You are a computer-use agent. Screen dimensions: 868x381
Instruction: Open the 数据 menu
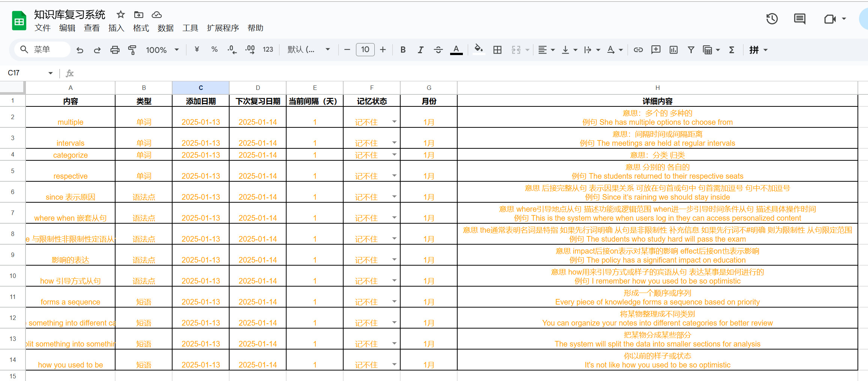[x=166, y=28]
